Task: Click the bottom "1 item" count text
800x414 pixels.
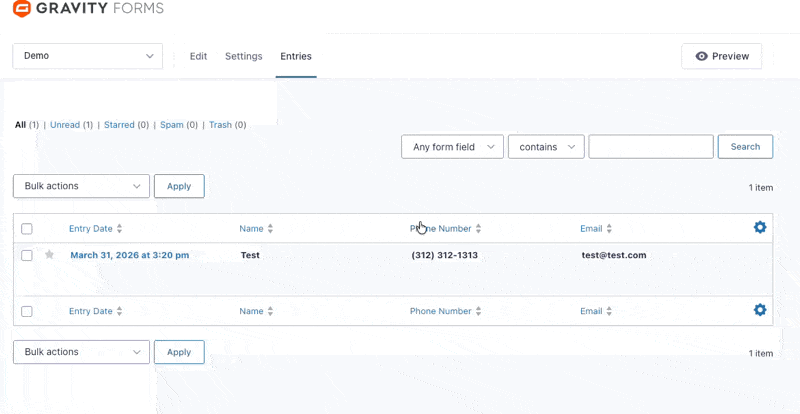Action: coord(761,353)
